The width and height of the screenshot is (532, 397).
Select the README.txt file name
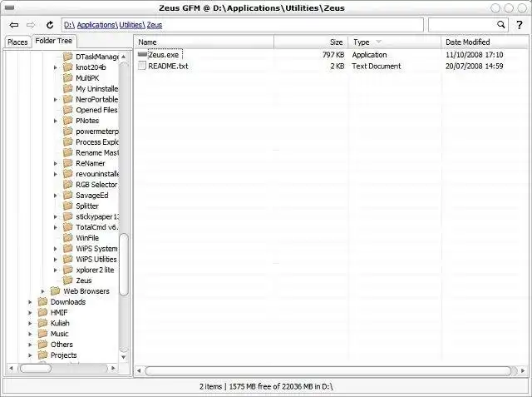pyautogui.click(x=168, y=66)
